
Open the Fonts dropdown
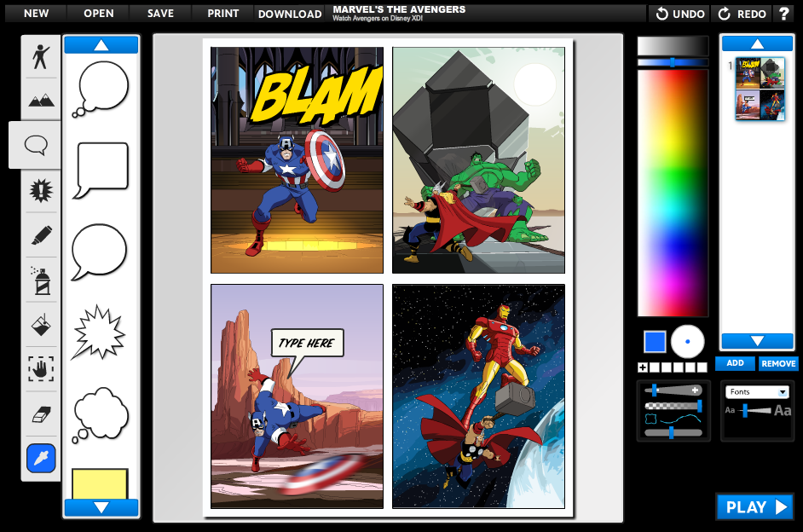(758, 392)
